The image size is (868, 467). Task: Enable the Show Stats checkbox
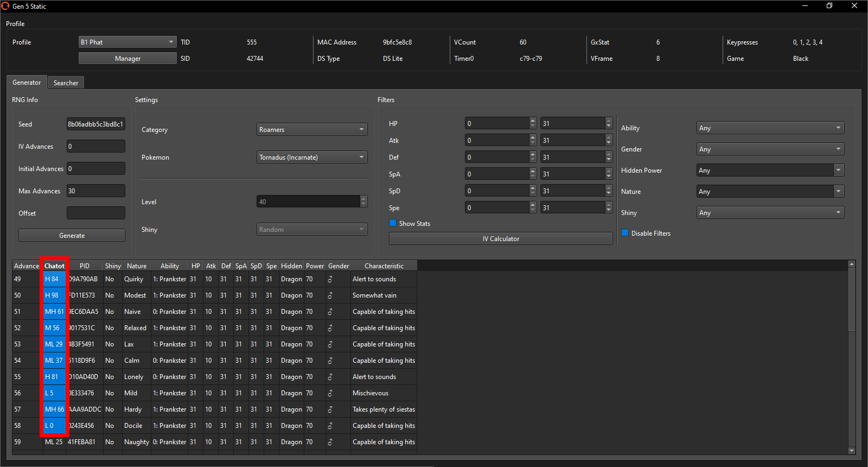pos(393,223)
